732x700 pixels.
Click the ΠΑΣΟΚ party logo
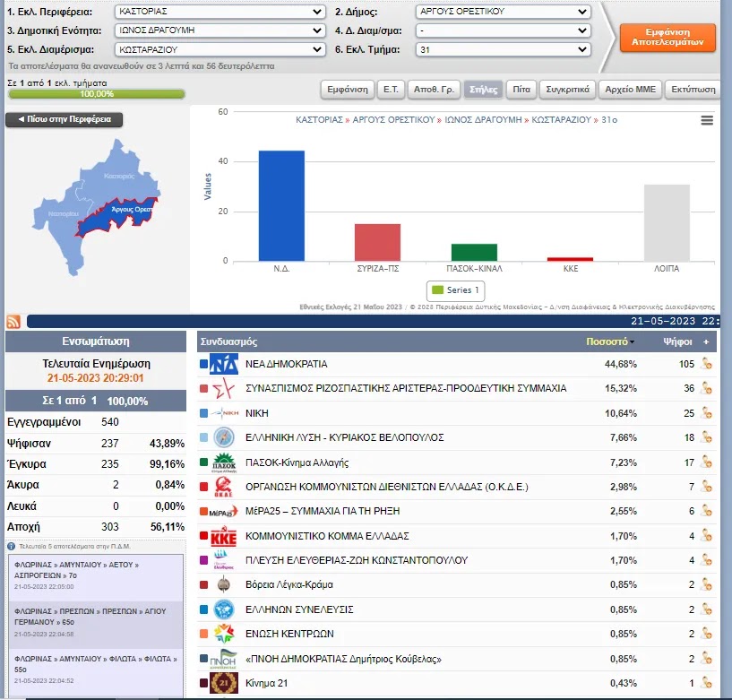pyautogui.click(x=224, y=462)
